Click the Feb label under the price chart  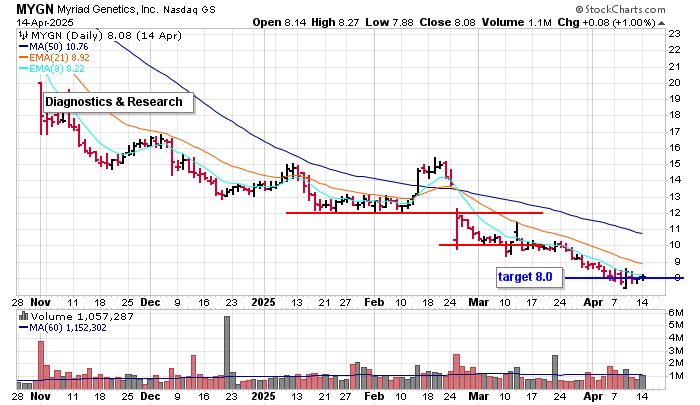click(374, 302)
